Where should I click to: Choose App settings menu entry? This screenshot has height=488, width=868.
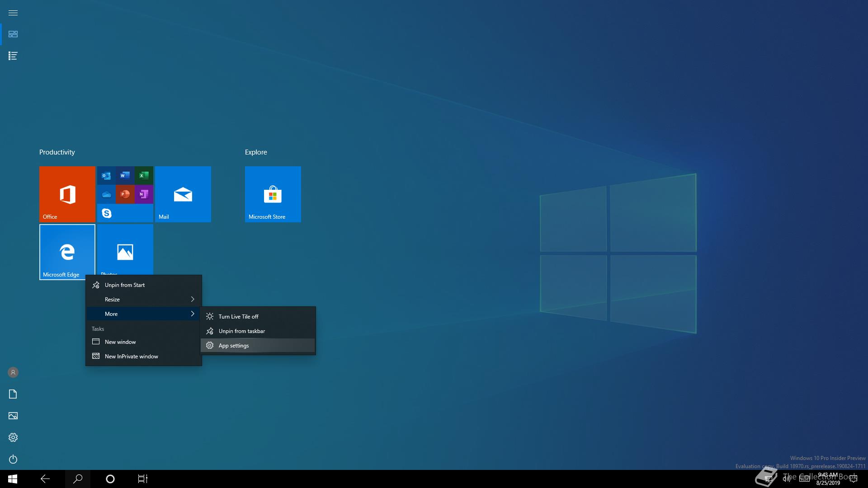click(233, 346)
